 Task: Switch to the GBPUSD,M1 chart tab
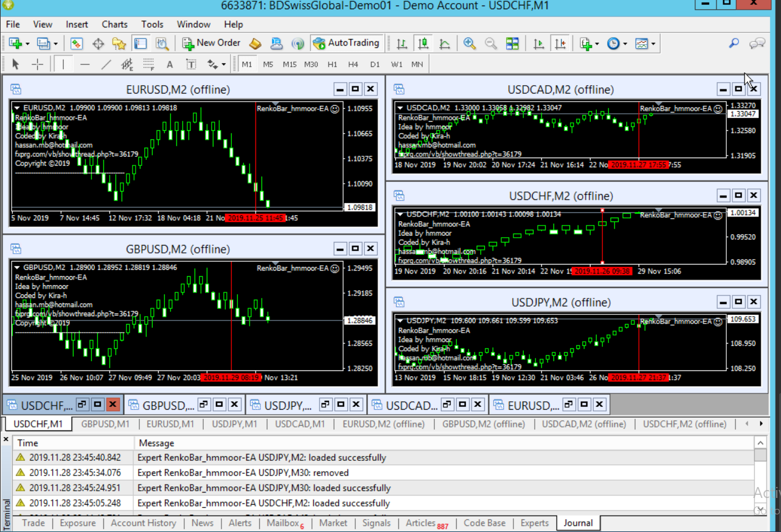[x=105, y=424]
